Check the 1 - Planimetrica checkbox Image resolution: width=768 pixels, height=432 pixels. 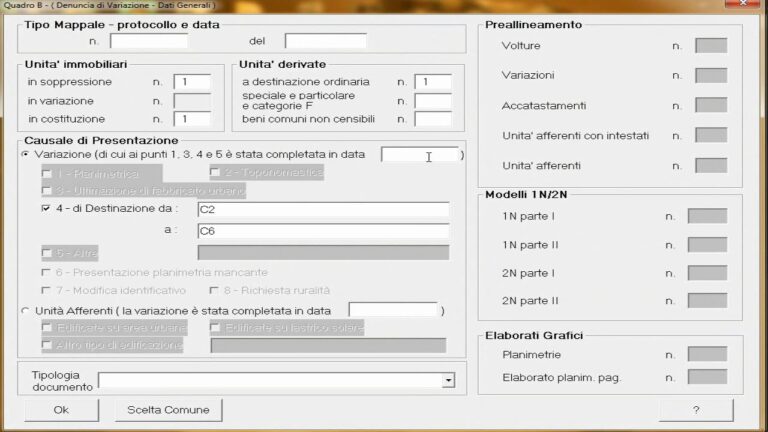[x=47, y=173]
